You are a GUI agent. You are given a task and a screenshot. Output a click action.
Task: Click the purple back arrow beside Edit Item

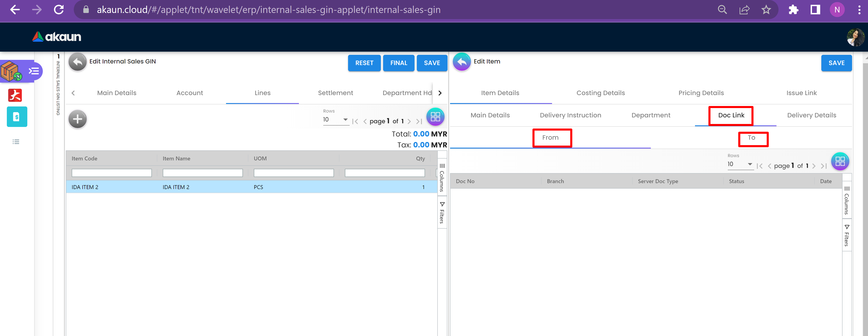click(x=461, y=62)
